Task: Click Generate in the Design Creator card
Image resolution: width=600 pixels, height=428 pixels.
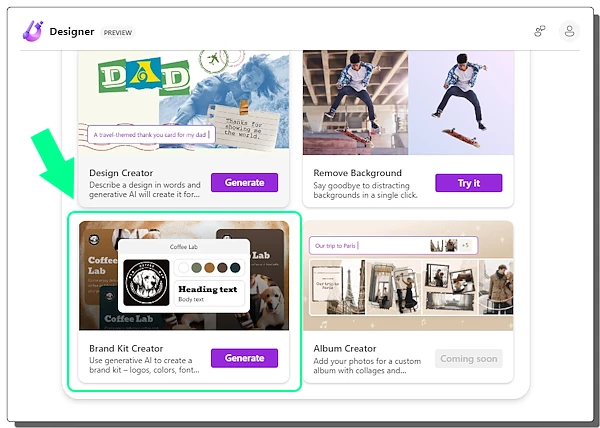Action: coord(244,182)
